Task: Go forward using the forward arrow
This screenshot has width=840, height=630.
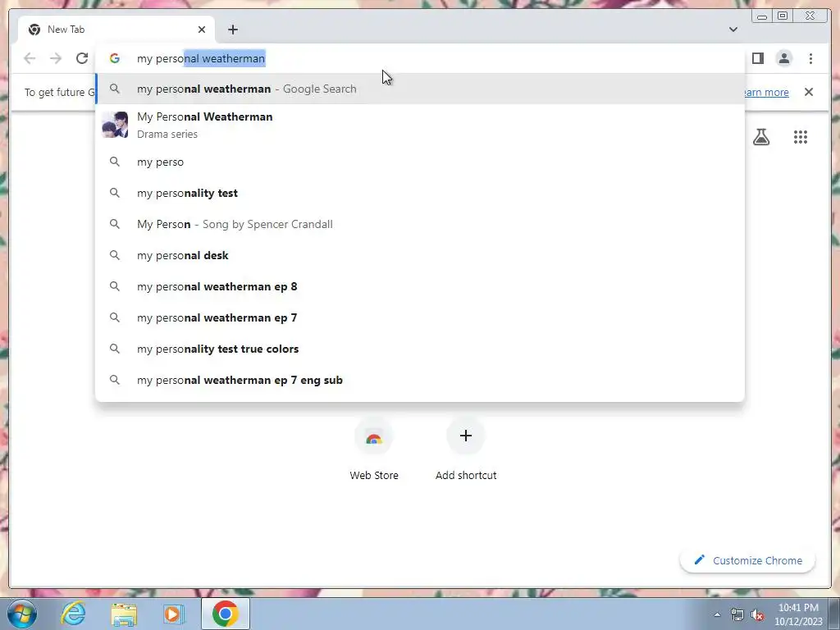Action: 56,58
